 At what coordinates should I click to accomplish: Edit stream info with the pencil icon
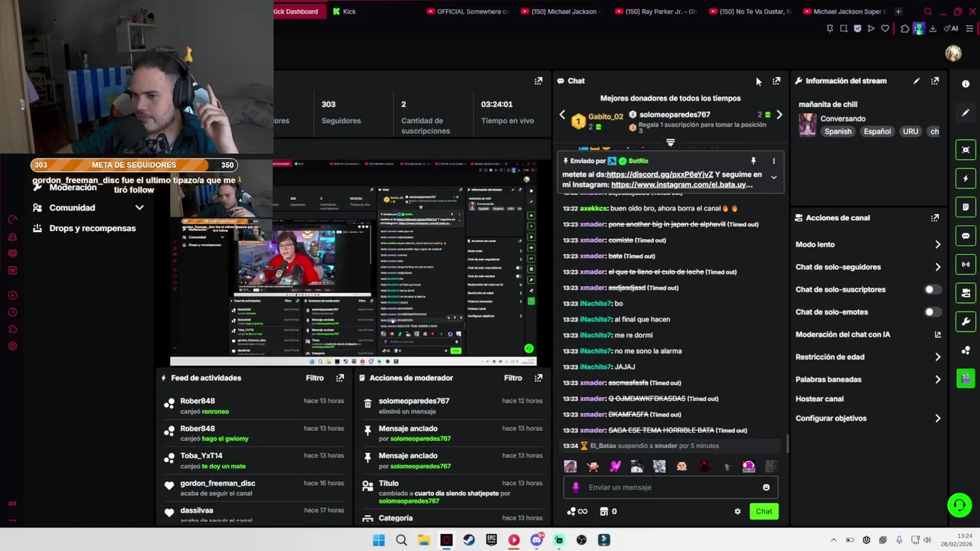pyautogui.click(x=916, y=80)
